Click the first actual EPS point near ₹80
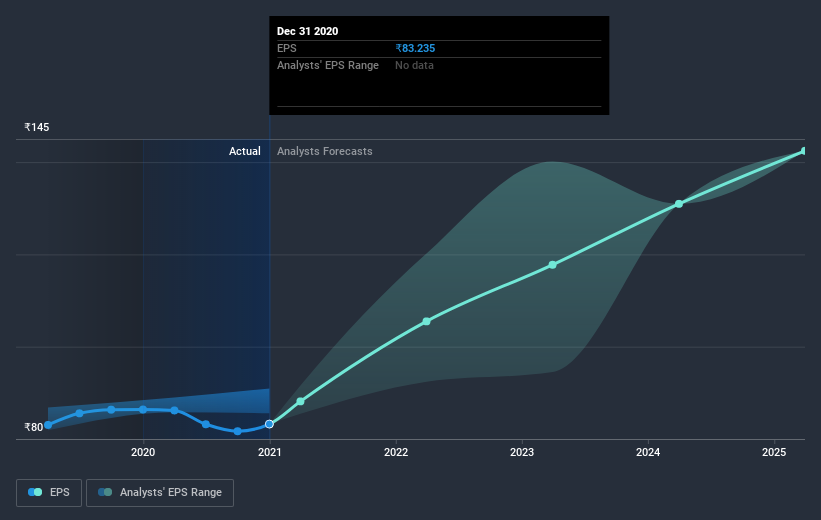Viewport: 821px width, 520px height. [48, 425]
